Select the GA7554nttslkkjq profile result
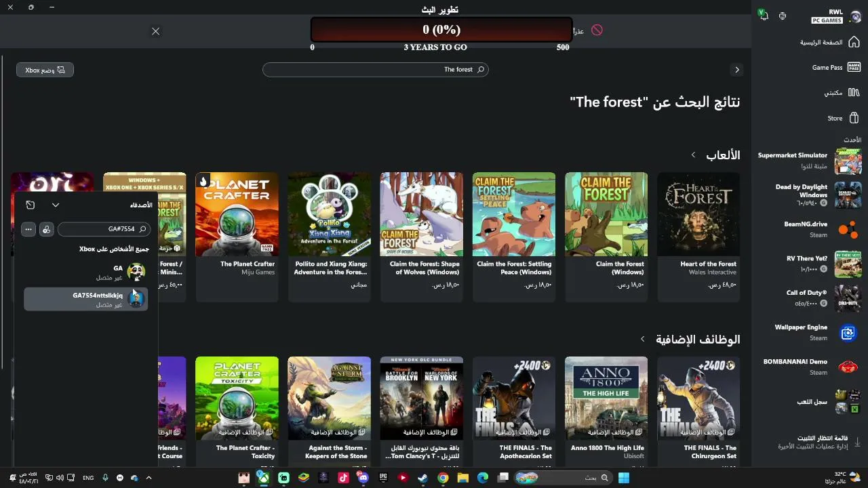This screenshot has width=868, height=488. click(86, 299)
